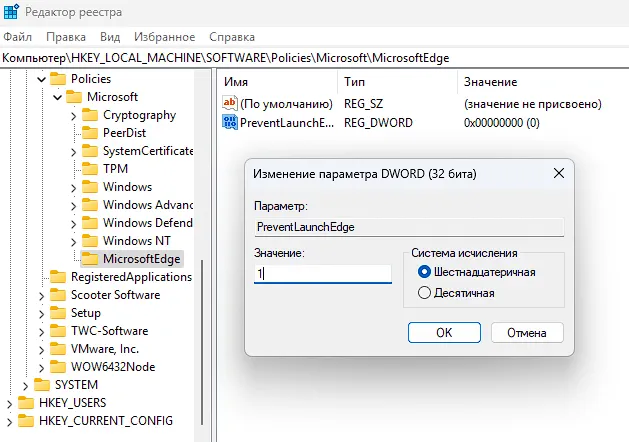Collapse the Policies tree node

(x=41, y=79)
